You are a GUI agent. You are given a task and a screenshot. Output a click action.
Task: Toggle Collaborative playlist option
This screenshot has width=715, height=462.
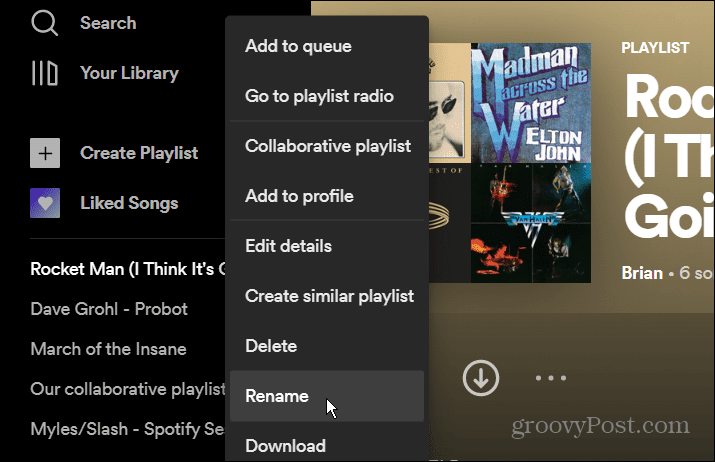point(328,146)
